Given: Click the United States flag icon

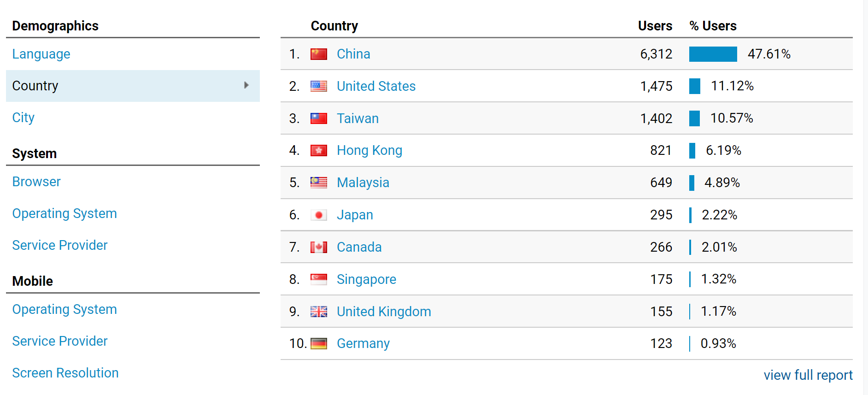Looking at the screenshot, I should (x=318, y=86).
